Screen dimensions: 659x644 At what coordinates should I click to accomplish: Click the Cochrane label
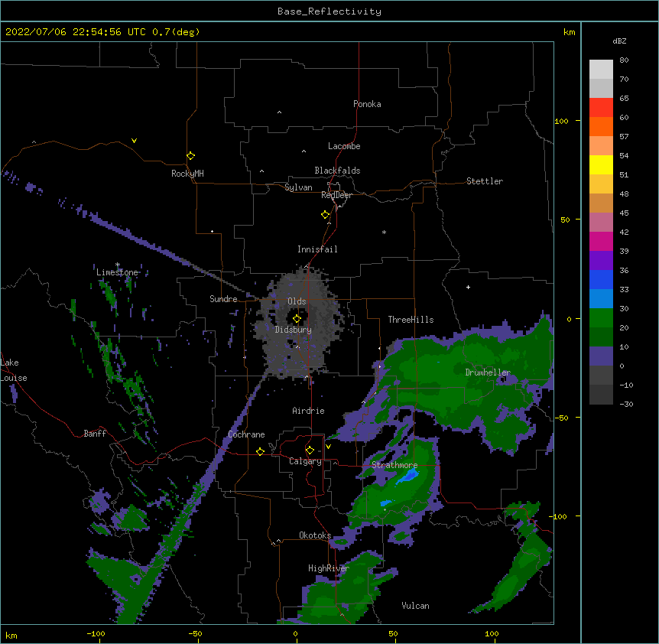pos(246,434)
